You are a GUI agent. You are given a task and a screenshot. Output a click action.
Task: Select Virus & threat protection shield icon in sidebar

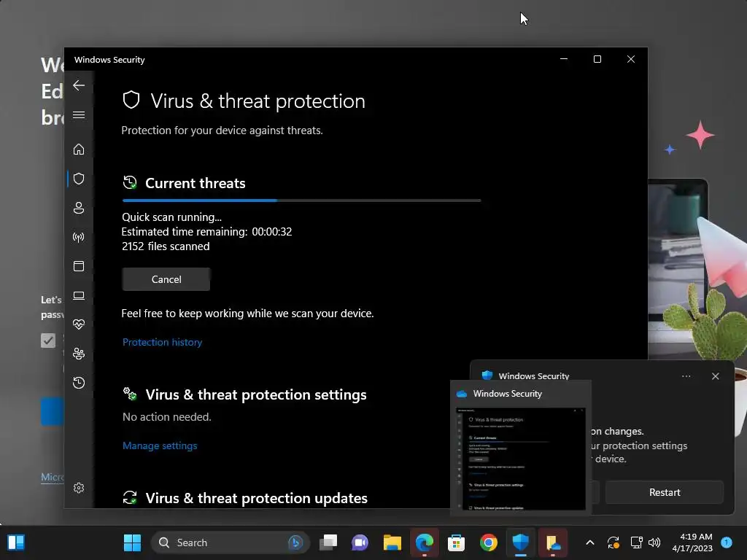(x=79, y=179)
